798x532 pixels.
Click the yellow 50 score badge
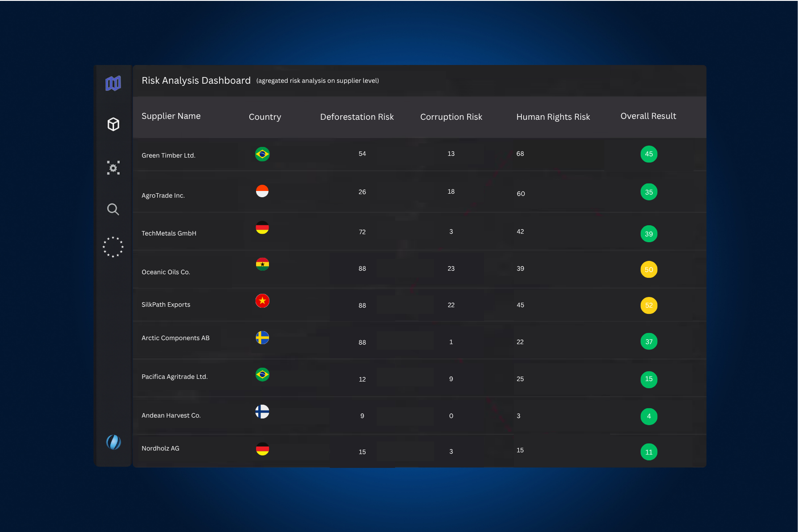[649, 269]
